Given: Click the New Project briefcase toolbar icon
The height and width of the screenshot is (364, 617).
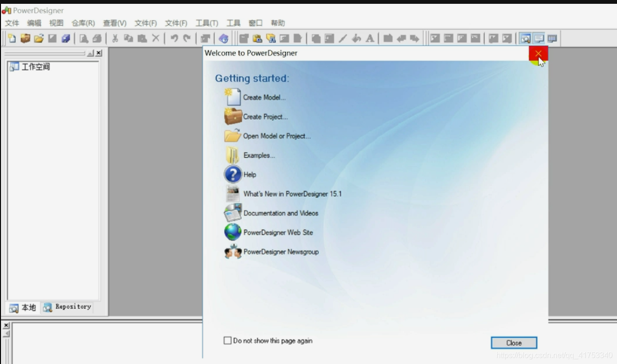Looking at the screenshot, I should click(x=25, y=39).
